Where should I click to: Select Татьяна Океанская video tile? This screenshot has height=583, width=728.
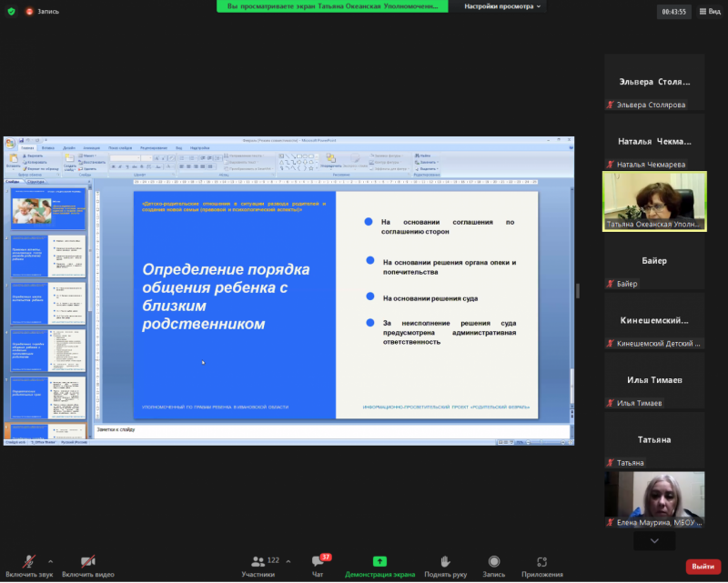(653, 201)
